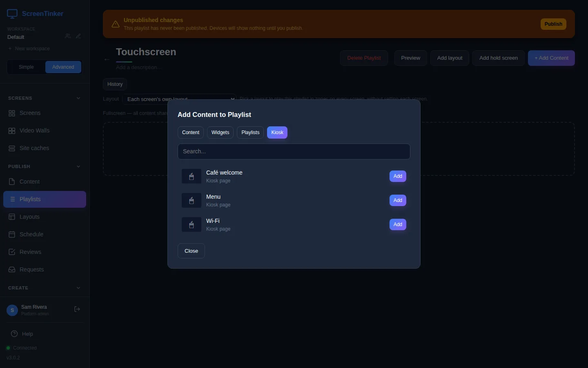Screen dimensions: 588x368
Task: Select the Playlists tab in dialog
Action: tap(250, 132)
